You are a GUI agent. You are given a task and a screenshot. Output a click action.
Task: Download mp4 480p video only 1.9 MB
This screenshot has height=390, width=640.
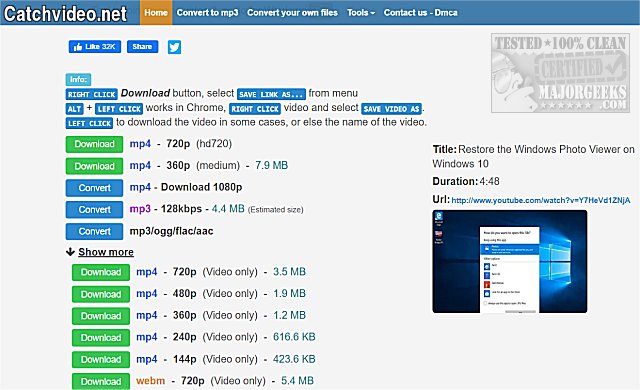point(101,294)
